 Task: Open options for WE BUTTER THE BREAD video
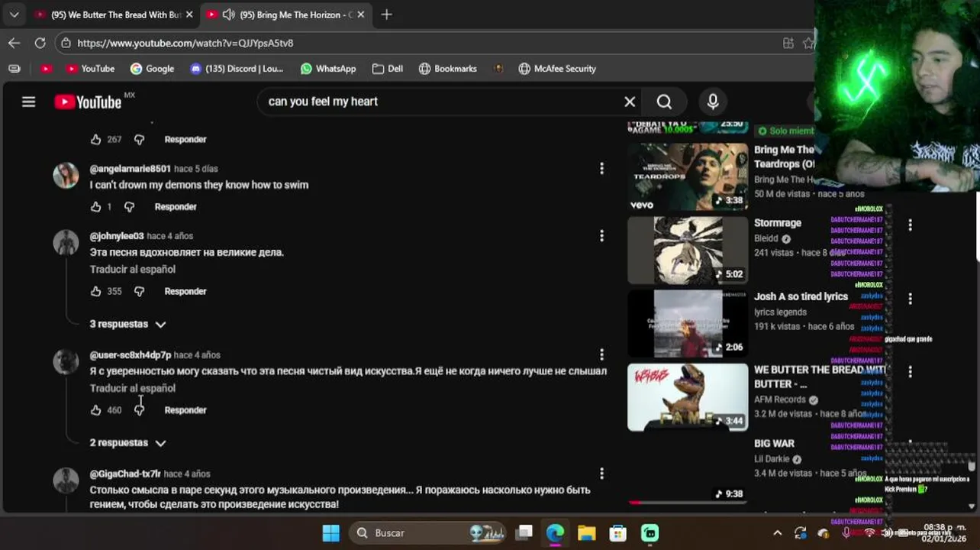[x=910, y=371]
